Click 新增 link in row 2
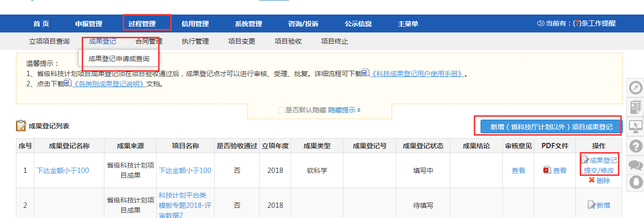Image resolution: width=644 pixels, height=218 pixels. coord(603,205)
